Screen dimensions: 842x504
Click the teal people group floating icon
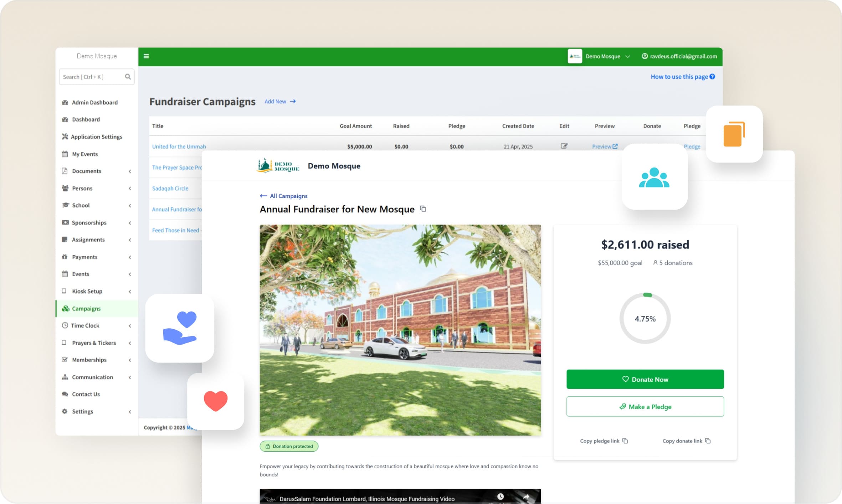coord(654,177)
